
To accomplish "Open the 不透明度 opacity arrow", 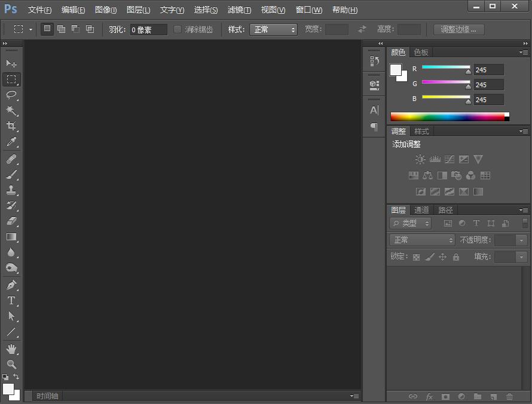I will 521,240.
